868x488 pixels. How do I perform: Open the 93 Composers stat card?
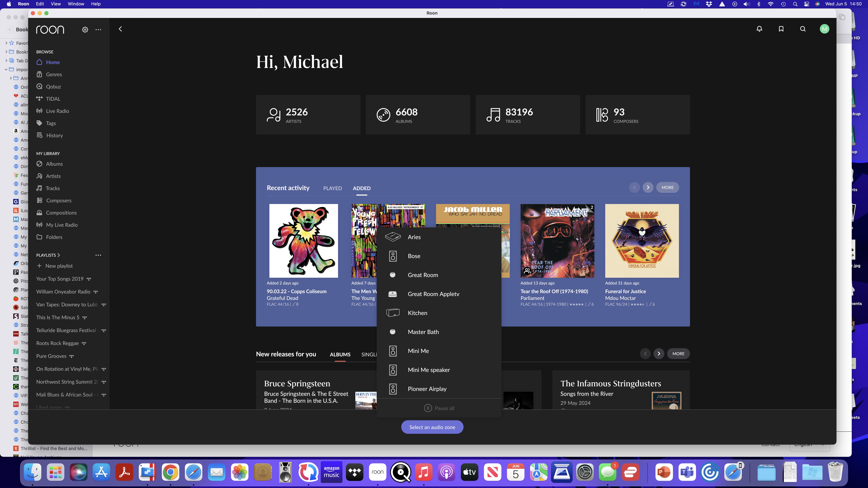[637, 115]
